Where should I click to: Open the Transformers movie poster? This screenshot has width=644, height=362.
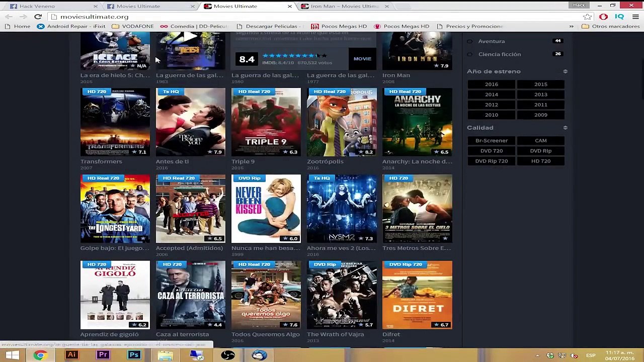coord(115,122)
